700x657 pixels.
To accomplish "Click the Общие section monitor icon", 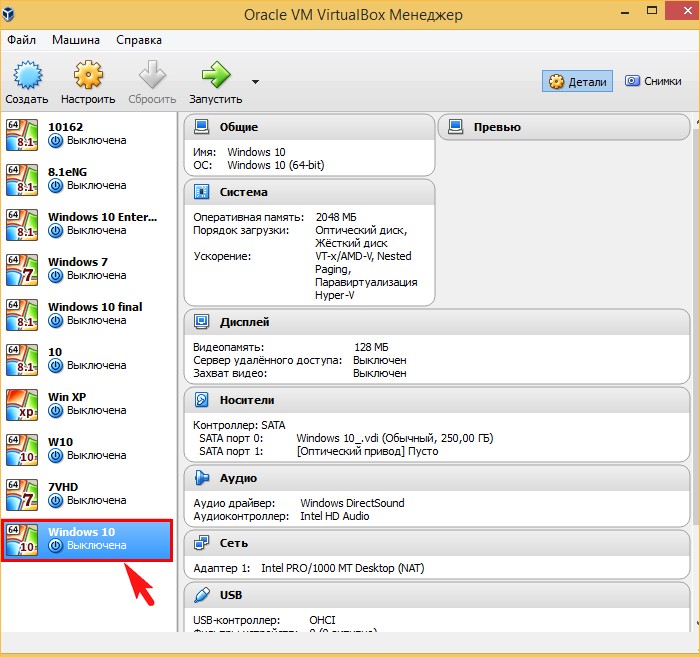I will coord(201,127).
